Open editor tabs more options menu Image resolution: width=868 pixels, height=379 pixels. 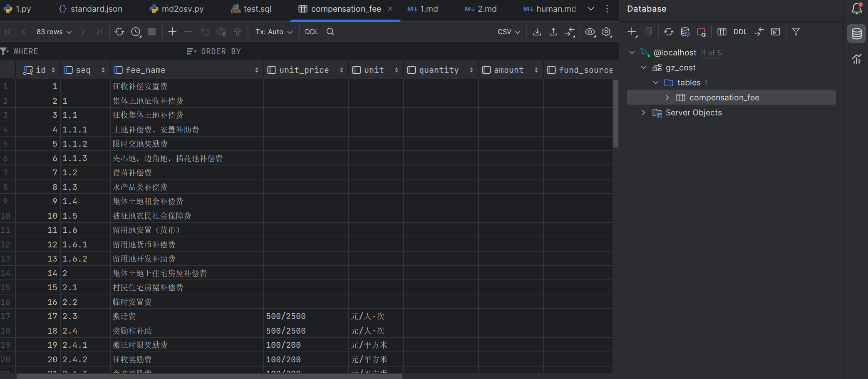coord(607,9)
